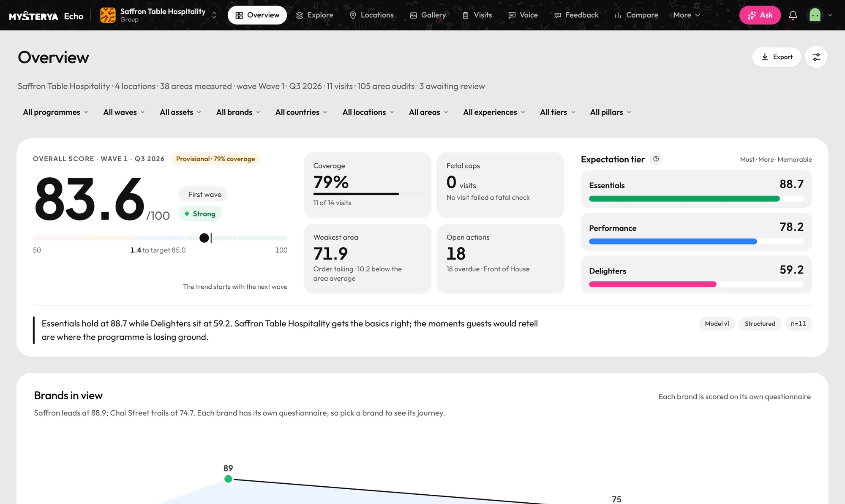The image size is (845, 504).
Task: Click the Mysterya Echo logo
Action: coord(46,16)
